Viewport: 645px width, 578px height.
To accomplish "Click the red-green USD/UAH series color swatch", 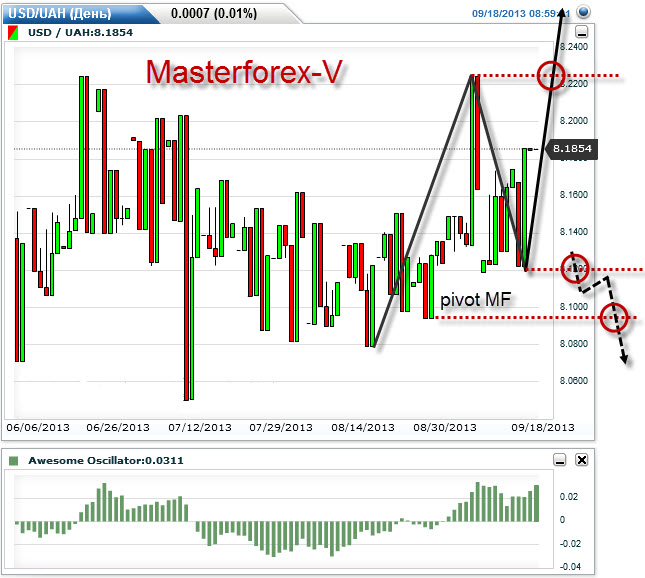I will (x=13, y=33).
